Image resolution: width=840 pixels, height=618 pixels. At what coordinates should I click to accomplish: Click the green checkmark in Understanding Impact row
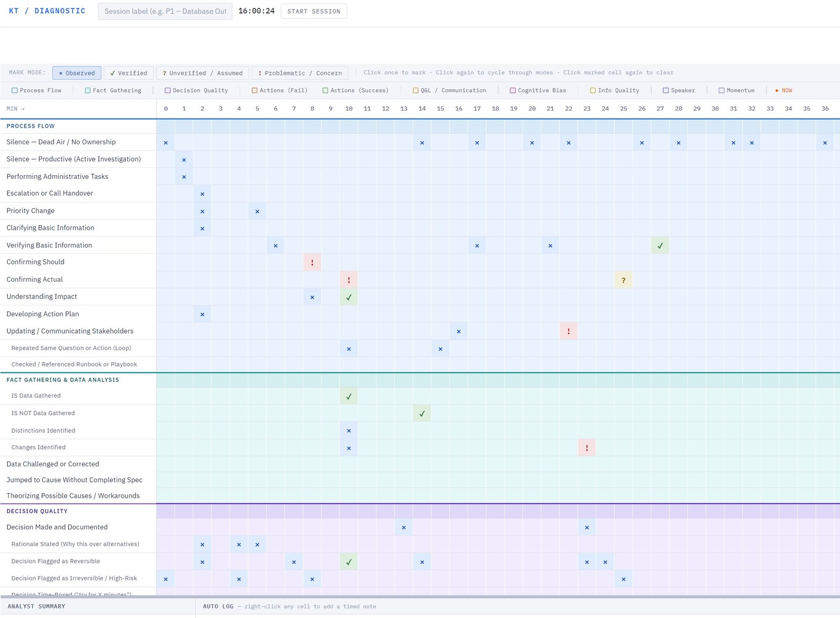pos(349,297)
